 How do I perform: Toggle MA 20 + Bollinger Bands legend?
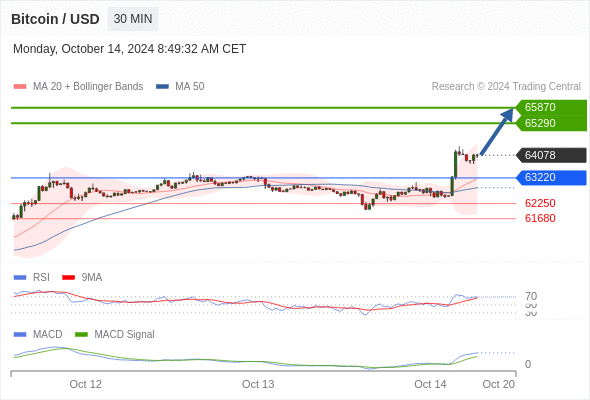click(x=78, y=87)
